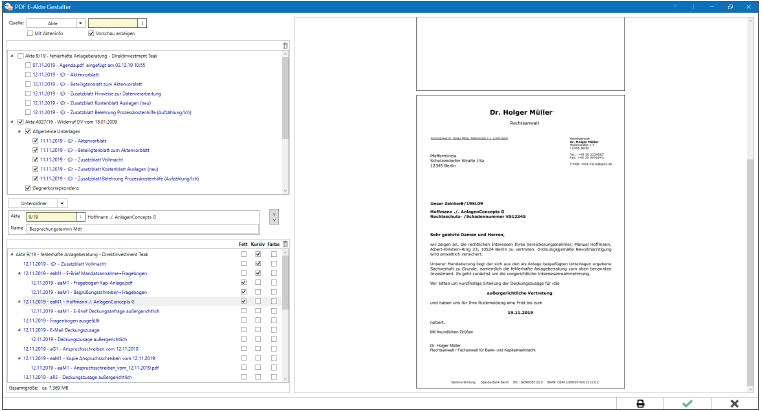This screenshot has width=762, height=411.
Task: Click the Akte number field showing 9/19
Action: point(52,217)
